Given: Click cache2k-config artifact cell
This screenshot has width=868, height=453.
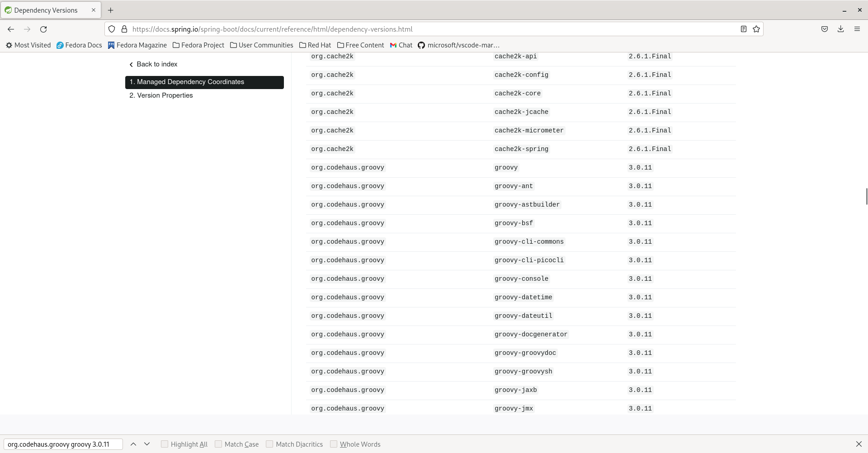Looking at the screenshot, I should pos(521,75).
